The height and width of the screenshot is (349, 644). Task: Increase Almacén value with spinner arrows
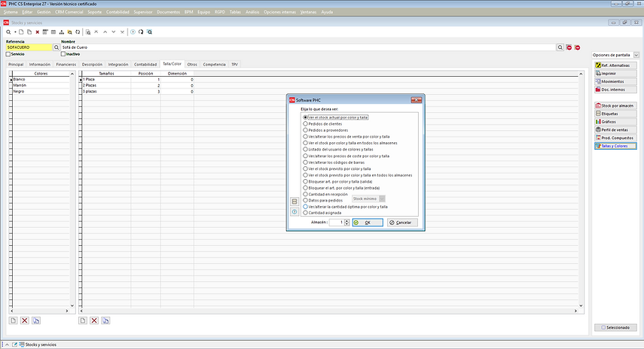click(346, 220)
